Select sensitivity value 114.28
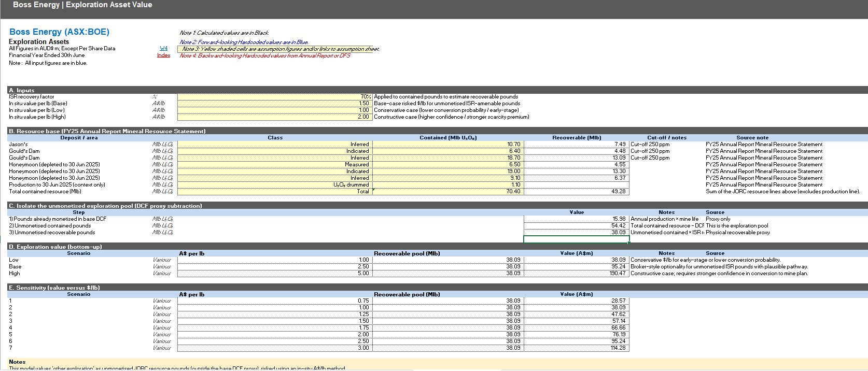 [577, 348]
